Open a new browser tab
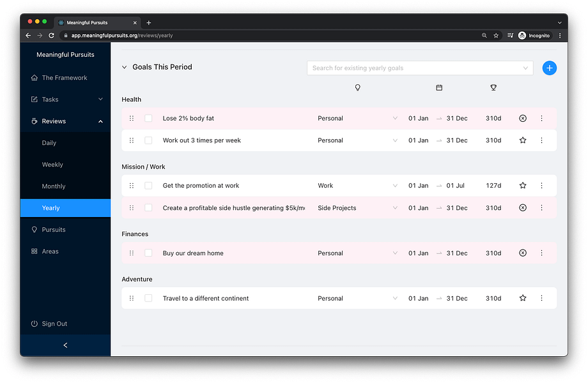588x383 pixels. click(x=148, y=23)
